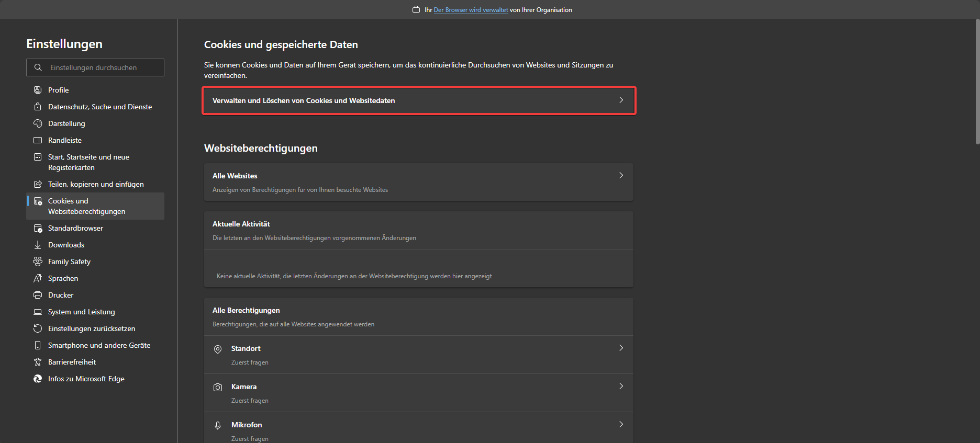Click the Profile icon in sidebar
Viewport: 980px width, 443px height.
click(x=38, y=90)
